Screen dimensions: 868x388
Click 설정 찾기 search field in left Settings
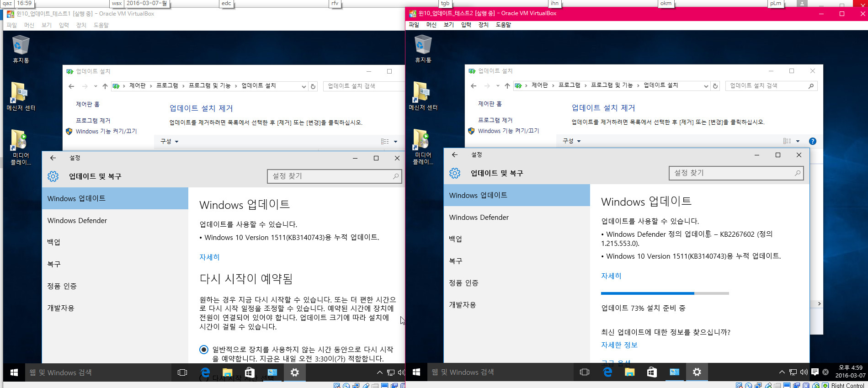(335, 176)
